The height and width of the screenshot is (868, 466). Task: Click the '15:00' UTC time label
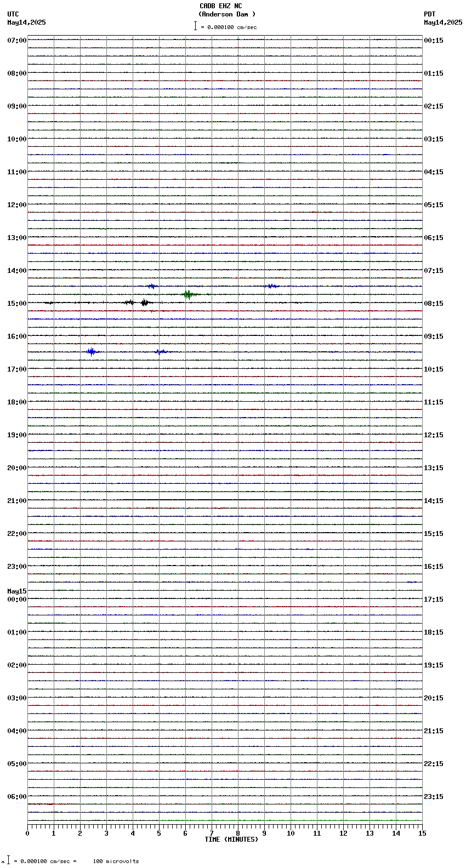17,304
